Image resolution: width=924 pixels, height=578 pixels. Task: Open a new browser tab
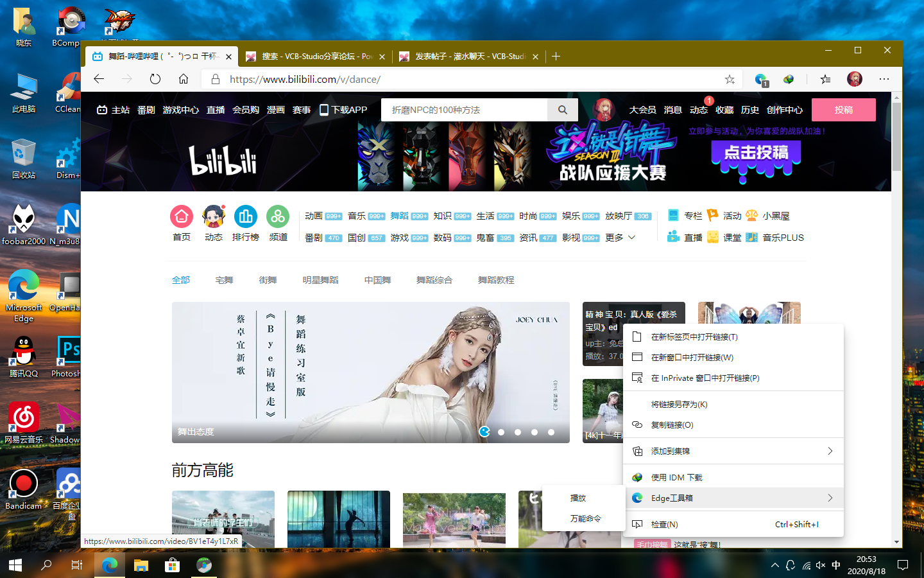[556, 57]
